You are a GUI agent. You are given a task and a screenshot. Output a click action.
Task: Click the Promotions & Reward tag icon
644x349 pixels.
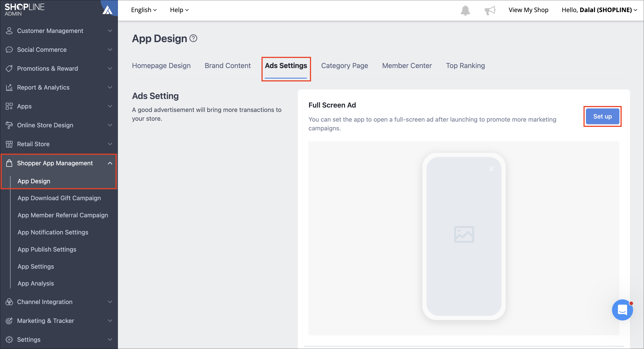[x=9, y=68]
